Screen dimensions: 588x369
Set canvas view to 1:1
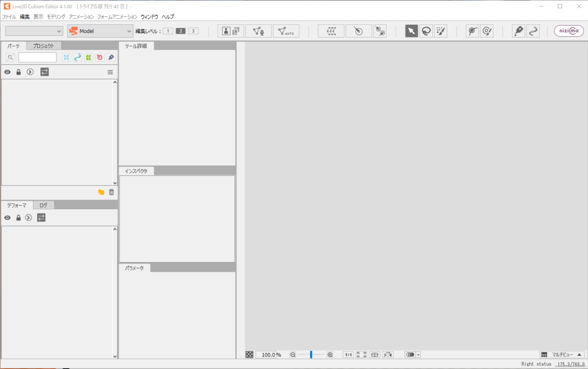[348, 354]
